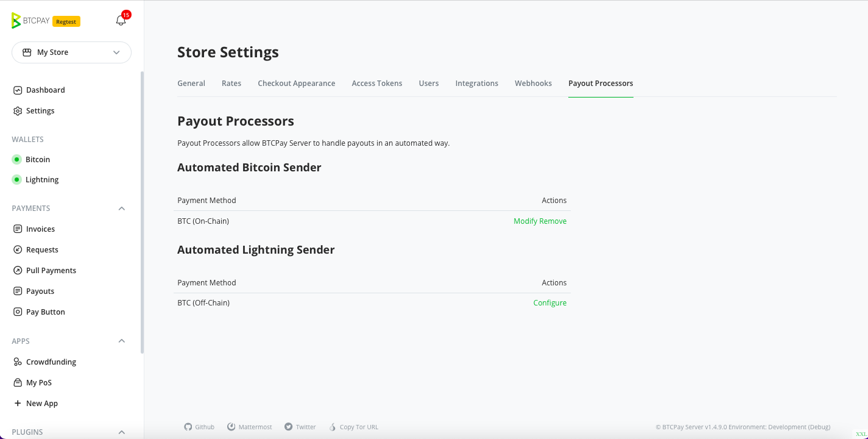Image resolution: width=868 pixels, height=439 pixels.
Task: Switch to the Checkout Appearance tab
Action: coord(296,84)
